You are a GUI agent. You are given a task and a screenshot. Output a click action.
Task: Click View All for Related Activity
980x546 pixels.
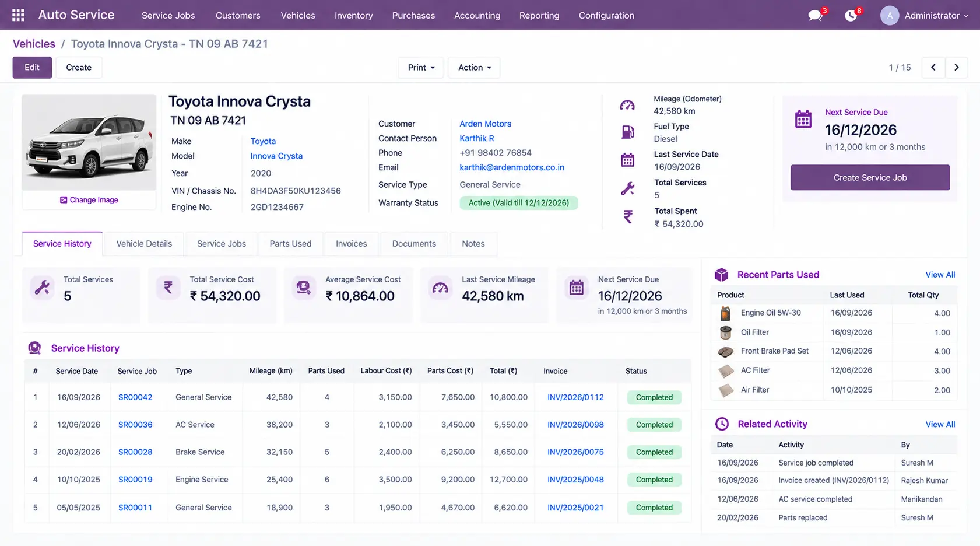click(940, 424)
